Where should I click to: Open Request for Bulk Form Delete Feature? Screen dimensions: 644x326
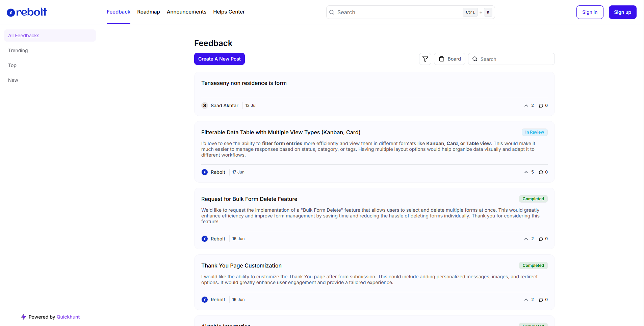click(249, 199)
